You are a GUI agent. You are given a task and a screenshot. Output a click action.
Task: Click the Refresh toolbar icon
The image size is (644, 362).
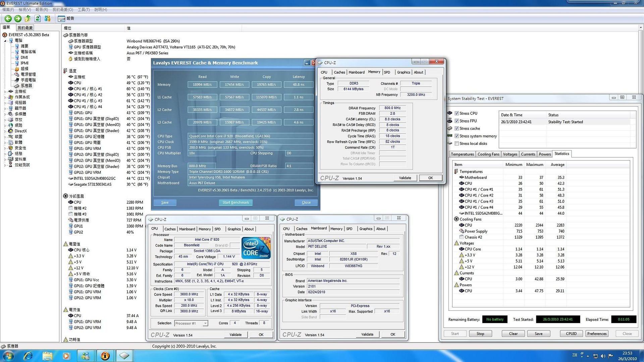(38, 19)
